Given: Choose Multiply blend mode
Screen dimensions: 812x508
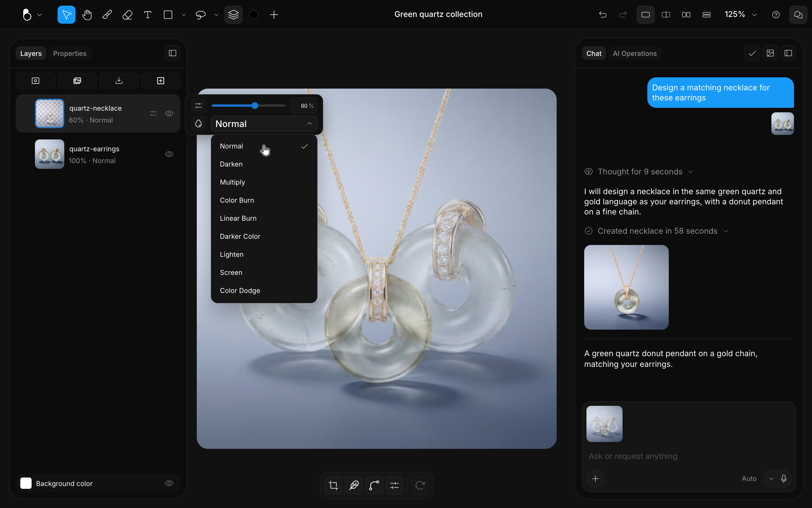Looking at the screenshot, I should click(264, 182).
